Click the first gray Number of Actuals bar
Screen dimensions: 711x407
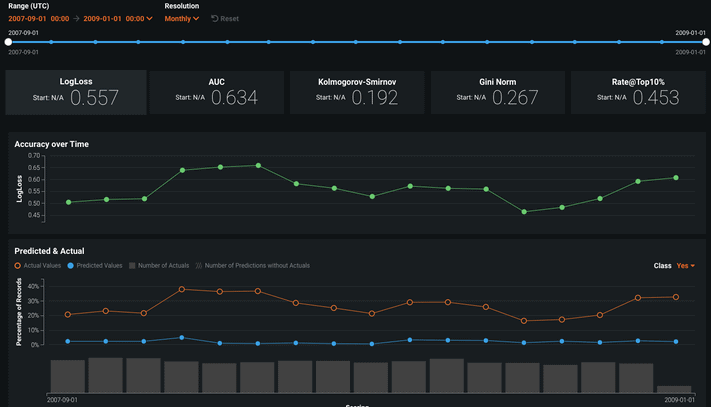pyautogui.click(x=68, y=376)
